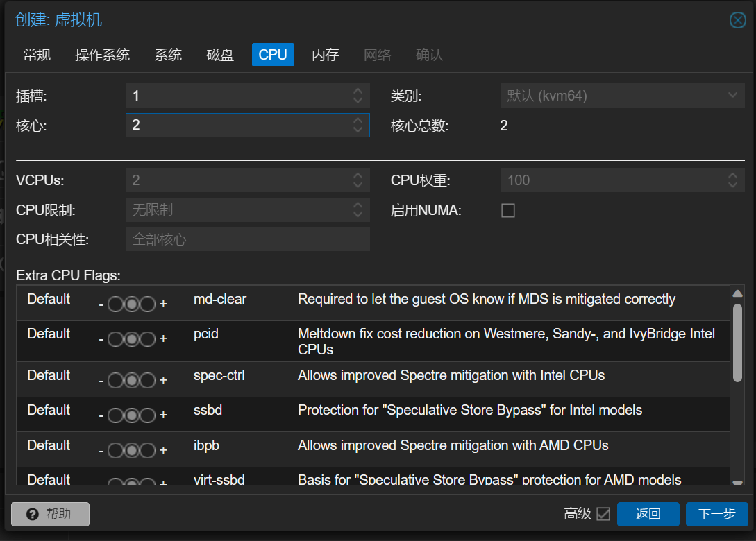The width and height of the screenshot is (756, 541).
Task: Open 操作系统 OS tab
Action: click(102, 55)
